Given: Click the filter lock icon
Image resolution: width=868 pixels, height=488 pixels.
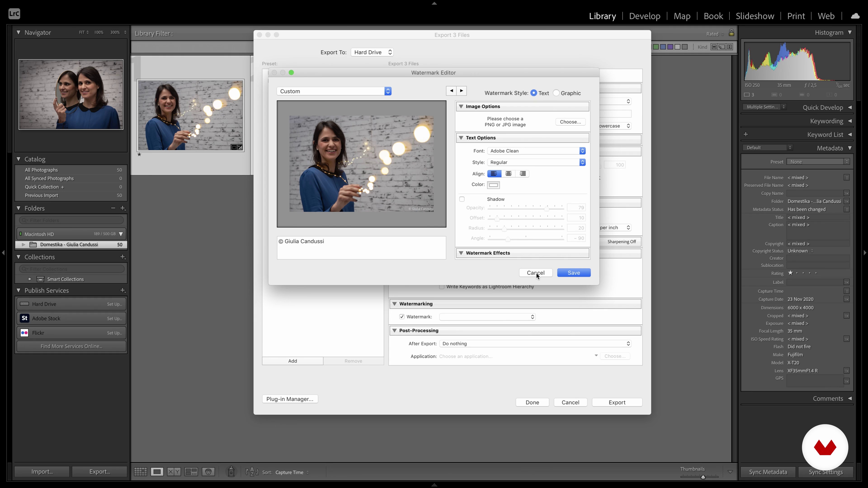Looking at the screenshot, I should tap(731, 33).
